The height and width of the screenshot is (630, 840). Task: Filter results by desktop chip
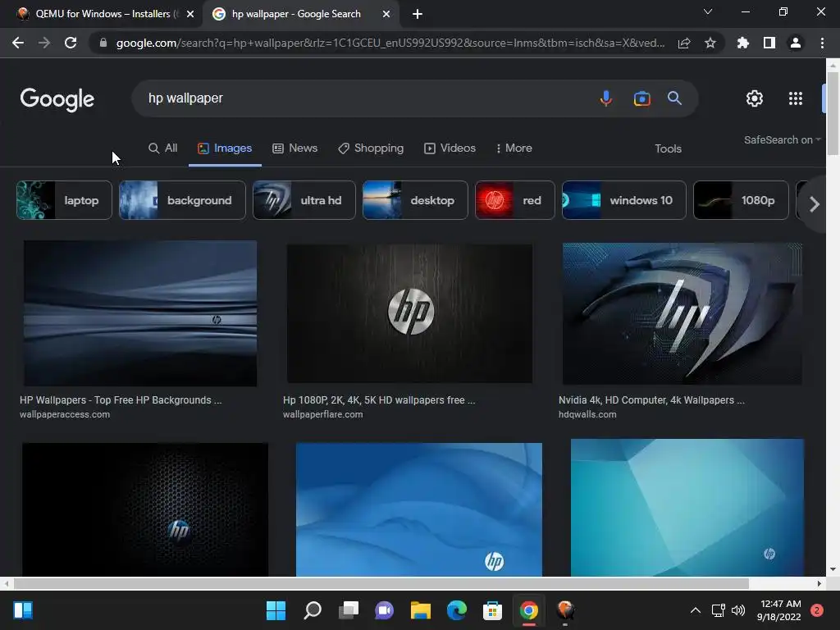point(415,200)
